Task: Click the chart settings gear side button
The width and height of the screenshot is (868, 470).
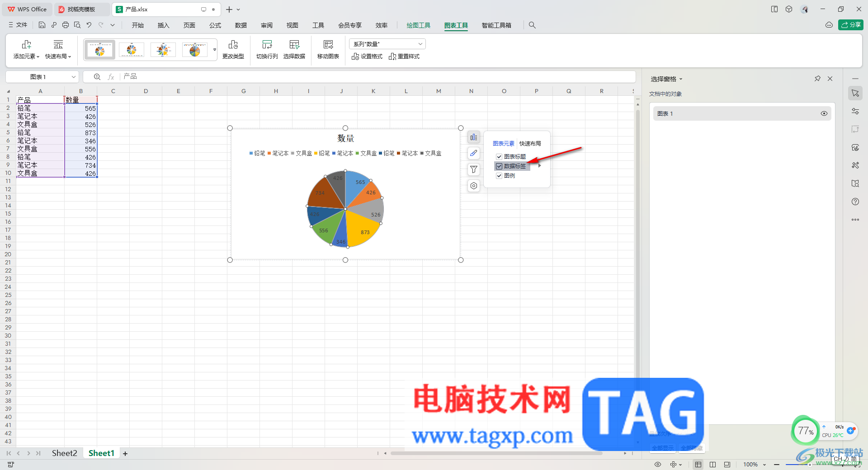Action: pos(473,186)
